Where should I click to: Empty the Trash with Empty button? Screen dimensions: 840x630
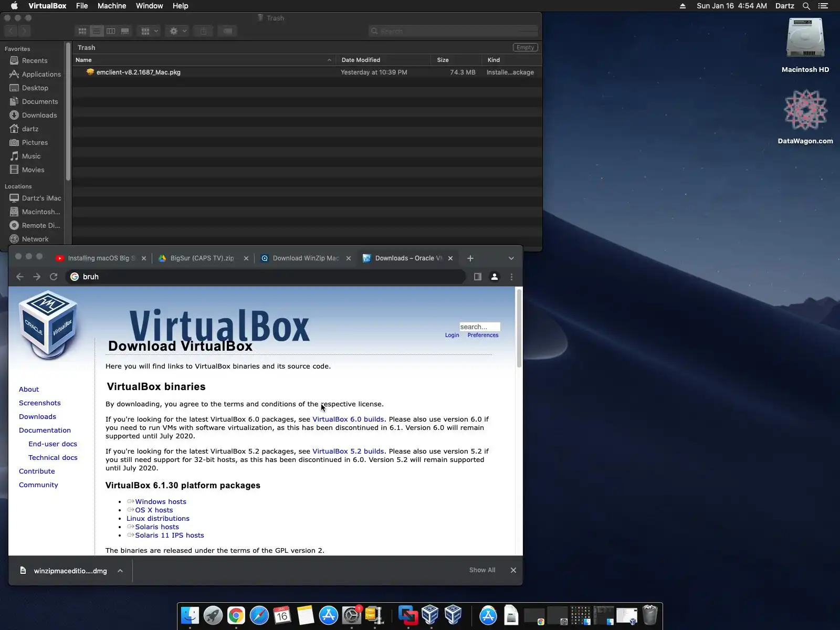[x=525, y=47]
